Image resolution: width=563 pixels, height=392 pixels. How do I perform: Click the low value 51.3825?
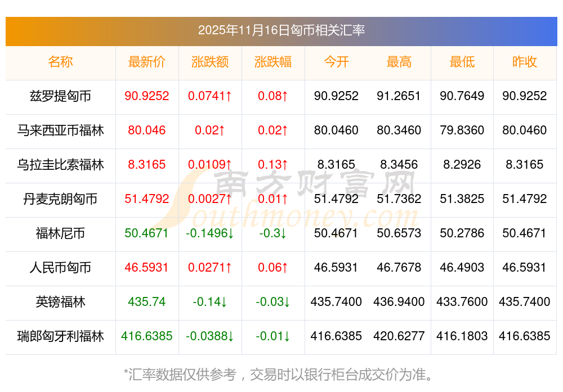462,199
